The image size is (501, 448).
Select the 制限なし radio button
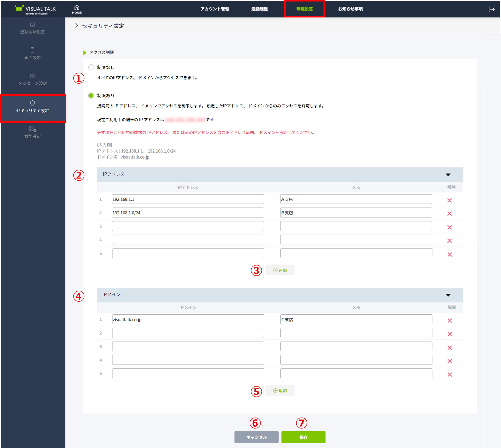click(91, 67)
